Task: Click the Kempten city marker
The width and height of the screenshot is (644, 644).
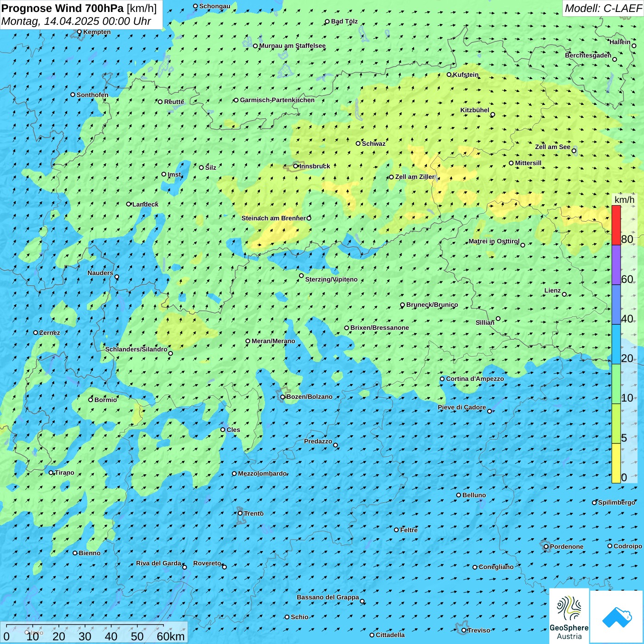Action: [x=79, y=32]
